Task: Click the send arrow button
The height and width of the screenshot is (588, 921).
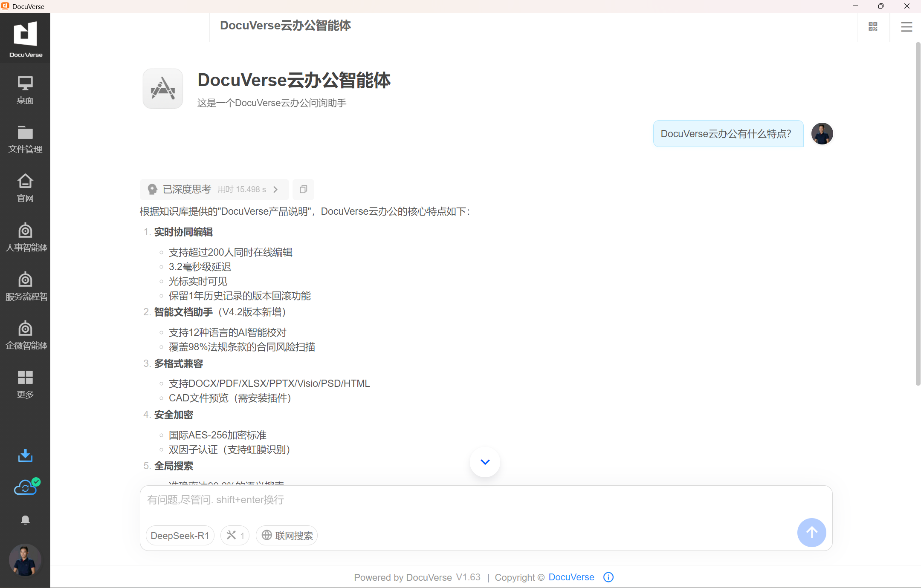Action: click(x=811, y=532)
